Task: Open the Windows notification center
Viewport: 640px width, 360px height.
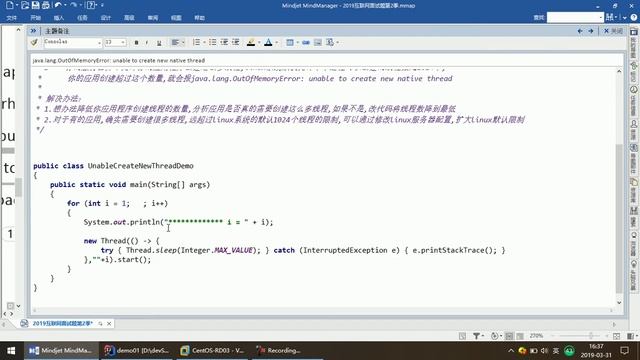Action: [624, 351]
